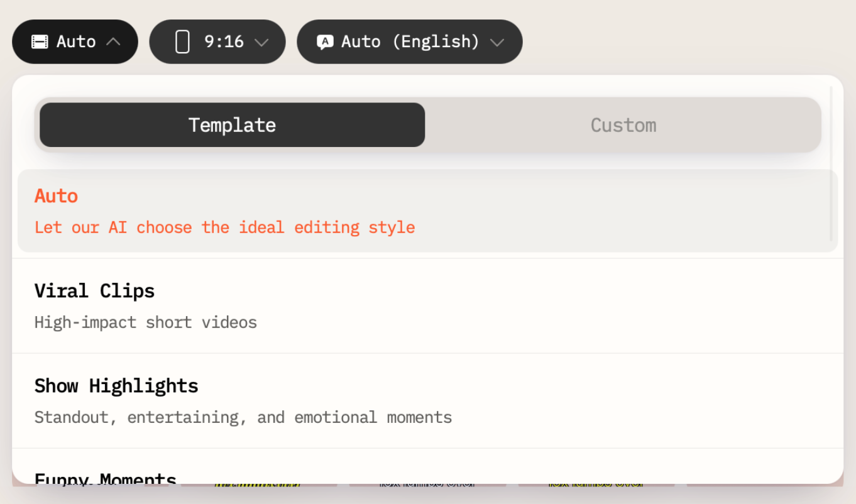The height and width of the screenshot is (504, 856).
Task: Choose the Show Highlights template
Action: (427, 401)
